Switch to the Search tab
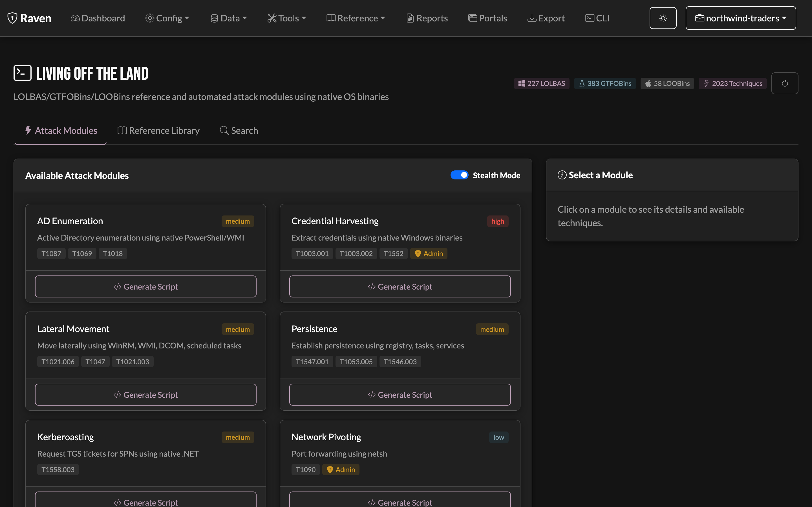The image size is (812, 507). coord(239,130)
